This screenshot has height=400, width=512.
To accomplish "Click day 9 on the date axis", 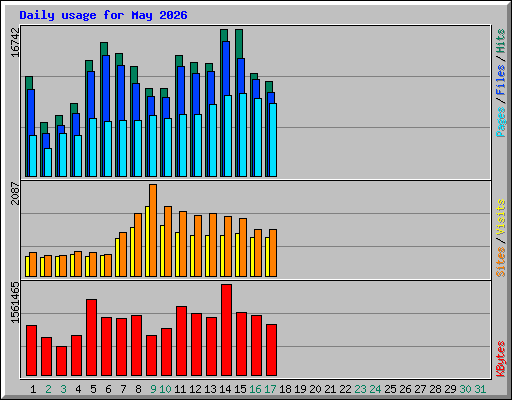I will click(x=153, y=389).
